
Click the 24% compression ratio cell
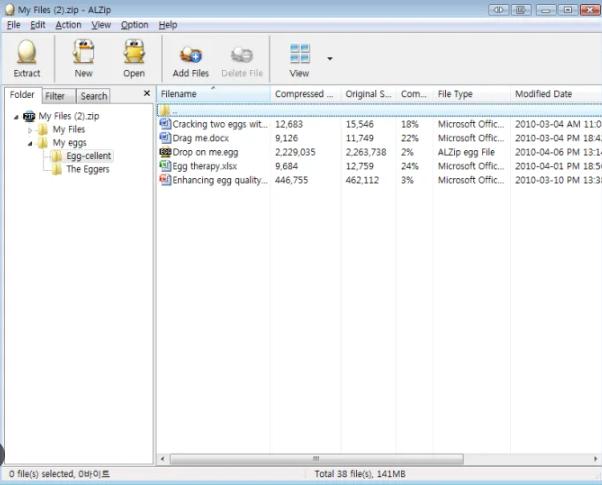click(410, 166)
